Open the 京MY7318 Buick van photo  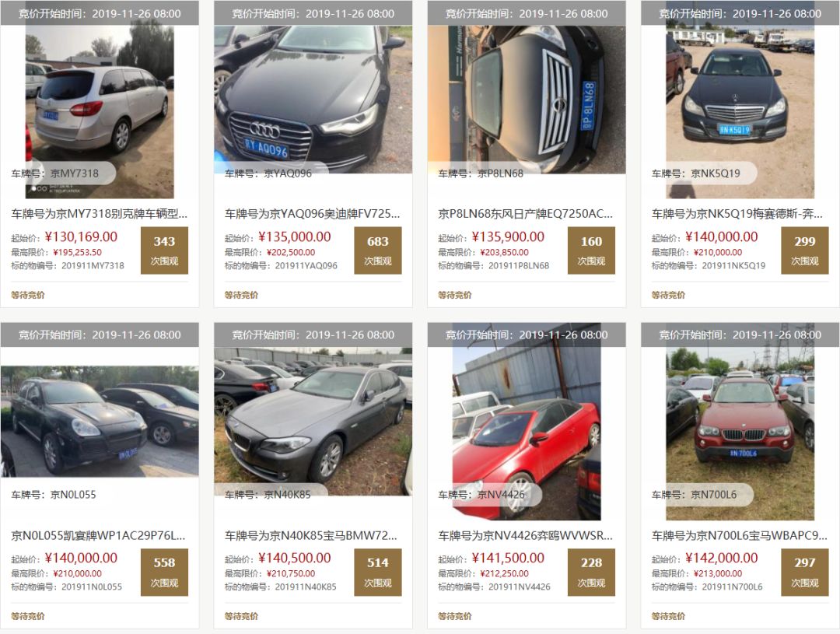(100, 111)
